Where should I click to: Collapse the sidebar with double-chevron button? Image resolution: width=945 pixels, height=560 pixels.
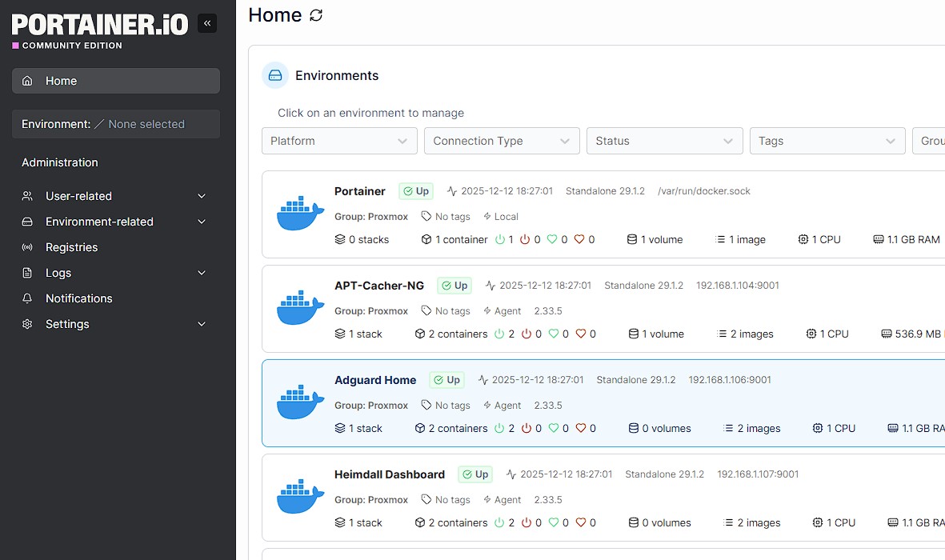click(x=207, y=23)
